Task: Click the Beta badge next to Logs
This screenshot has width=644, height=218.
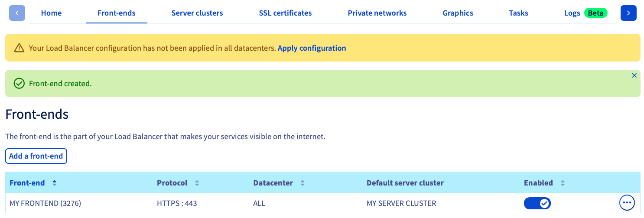Action: 595,13
